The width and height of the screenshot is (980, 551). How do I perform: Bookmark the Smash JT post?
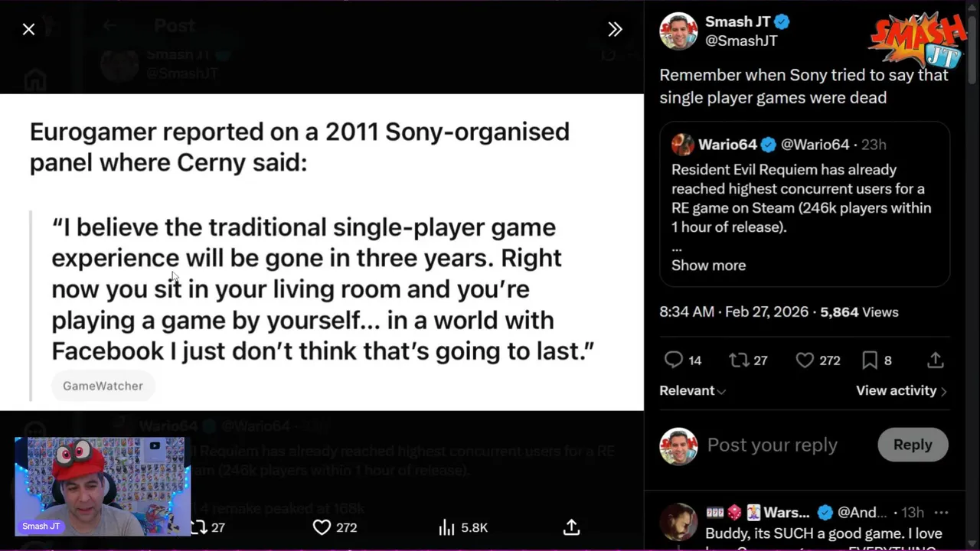(x=870, y=360)
